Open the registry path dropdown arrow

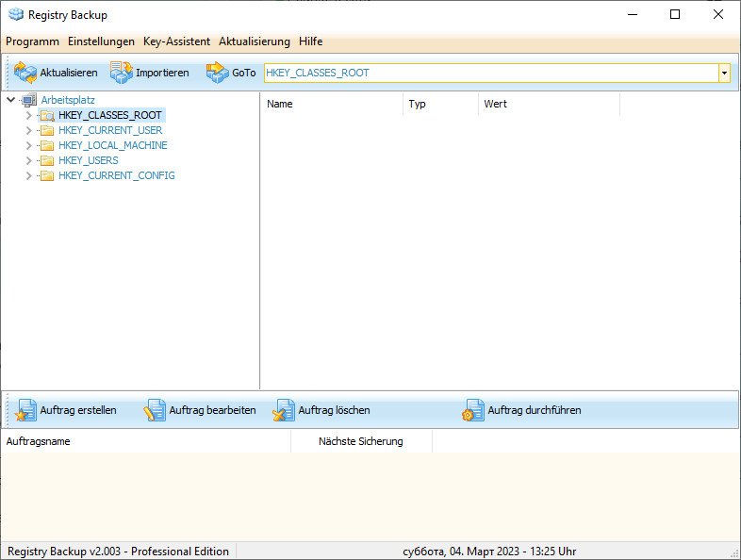click(x=724, y=74)
